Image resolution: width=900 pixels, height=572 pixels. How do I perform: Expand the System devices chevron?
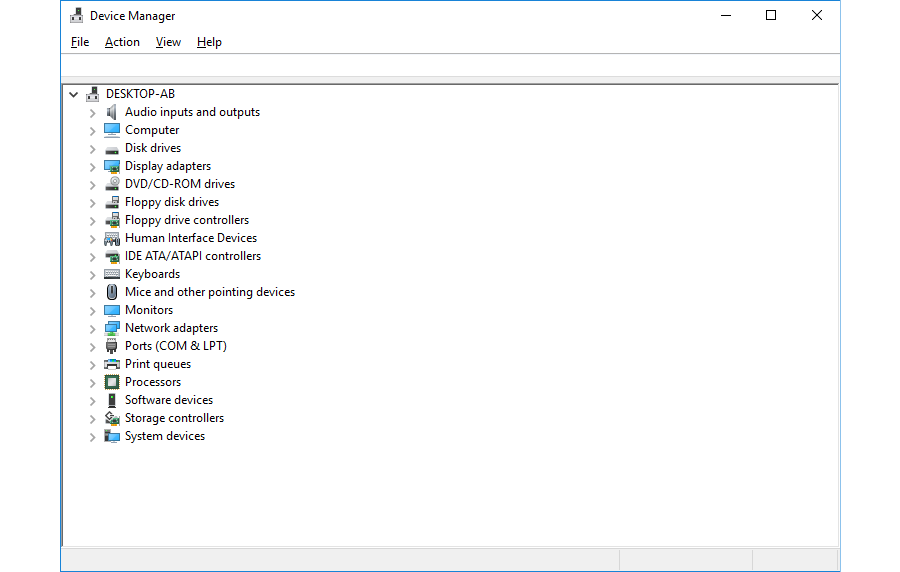click(92, 437)
